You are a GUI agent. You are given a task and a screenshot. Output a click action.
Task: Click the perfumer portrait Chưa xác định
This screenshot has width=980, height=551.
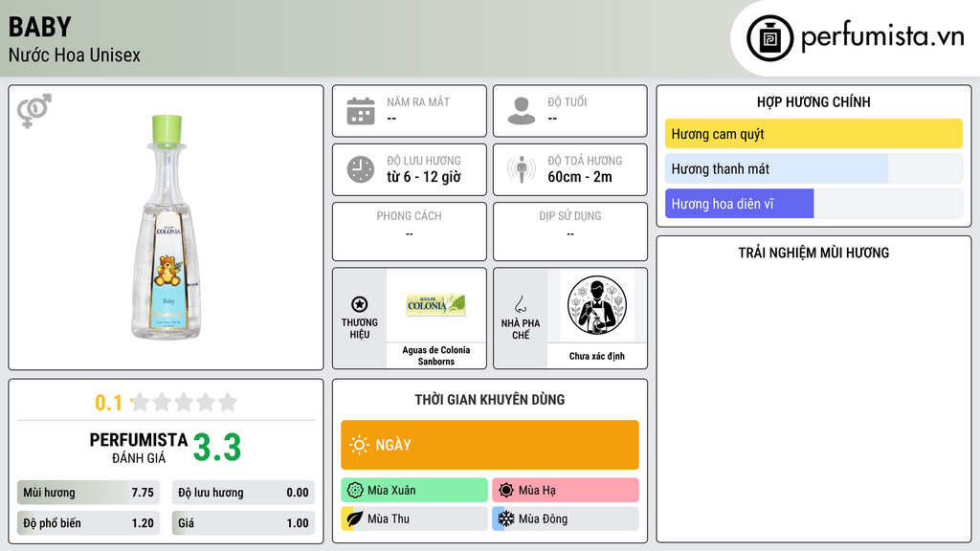(x=597, y=305)
